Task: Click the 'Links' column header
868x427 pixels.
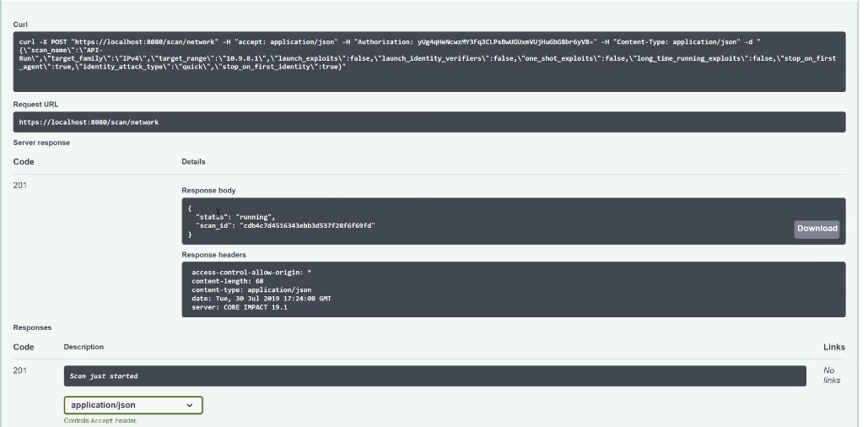Action: tap(833, 347)
